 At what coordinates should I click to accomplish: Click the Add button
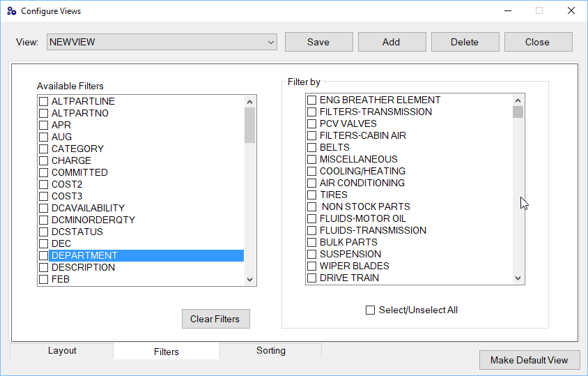coord(392,42)
